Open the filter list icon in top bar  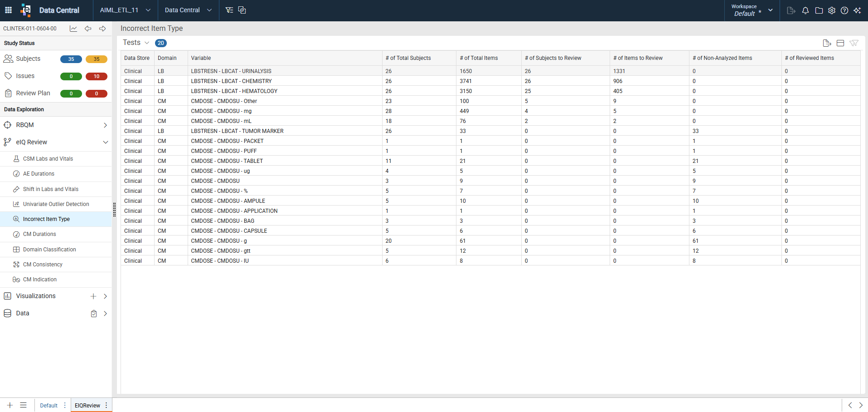(229, 10)
